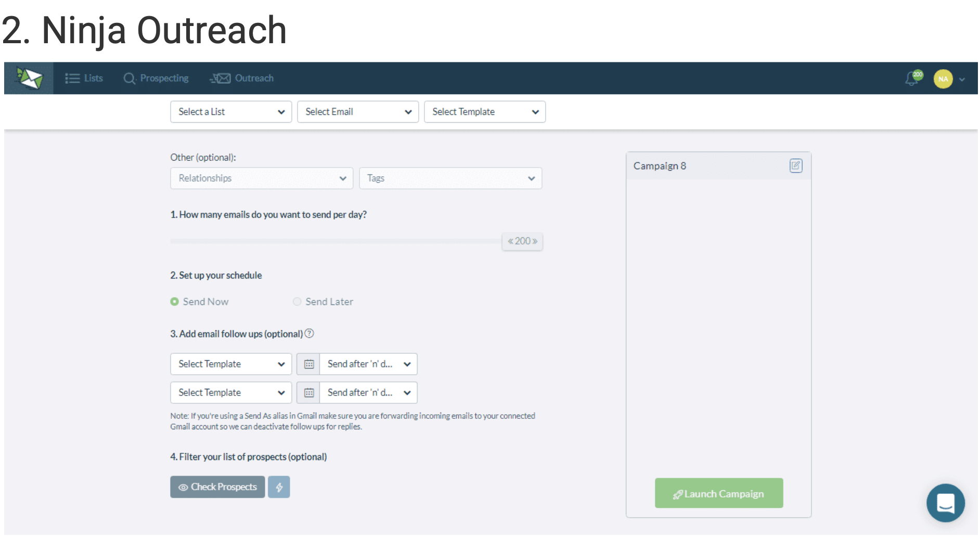Open the calendar for the second follow-up

(x=308, y=392)
